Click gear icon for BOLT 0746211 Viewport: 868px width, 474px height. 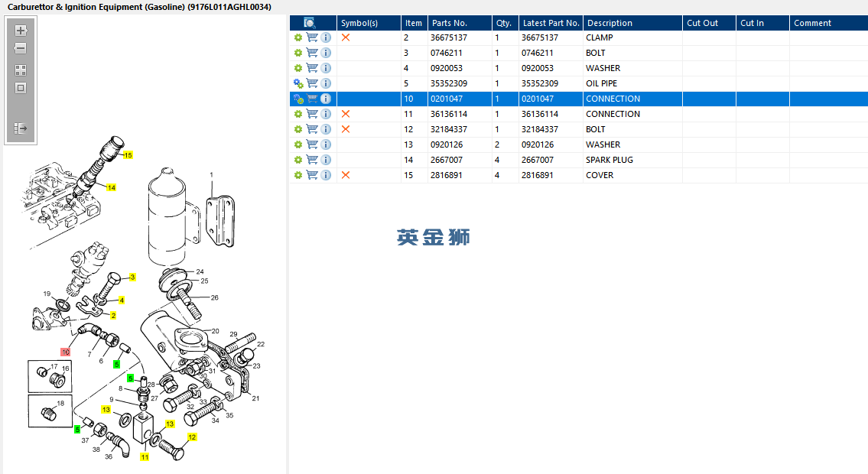pos(298,53)
